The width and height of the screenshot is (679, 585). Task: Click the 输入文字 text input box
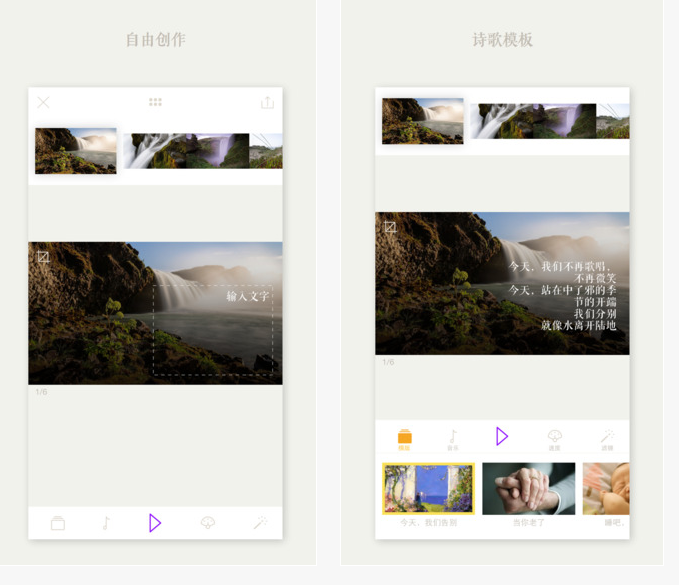(x=212, y=330)
